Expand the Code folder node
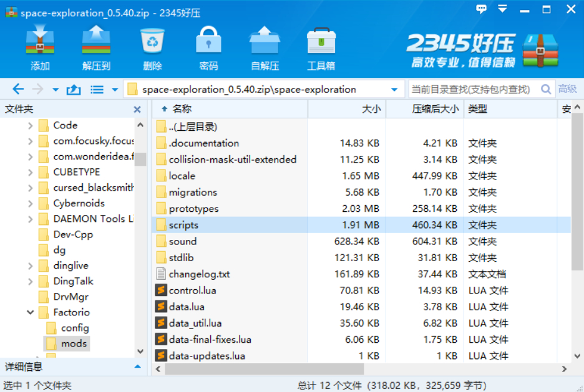 (x=30, y=126)
